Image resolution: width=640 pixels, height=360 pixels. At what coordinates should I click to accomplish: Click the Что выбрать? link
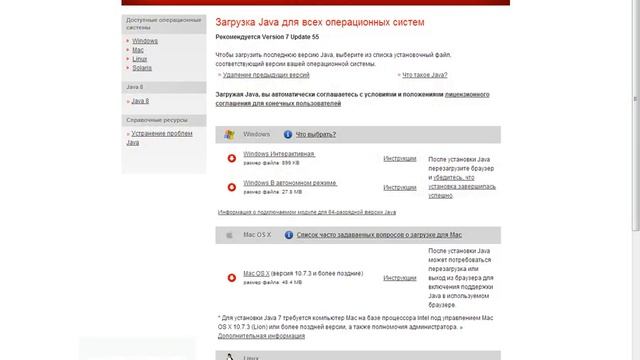click(x=316, y=134)
